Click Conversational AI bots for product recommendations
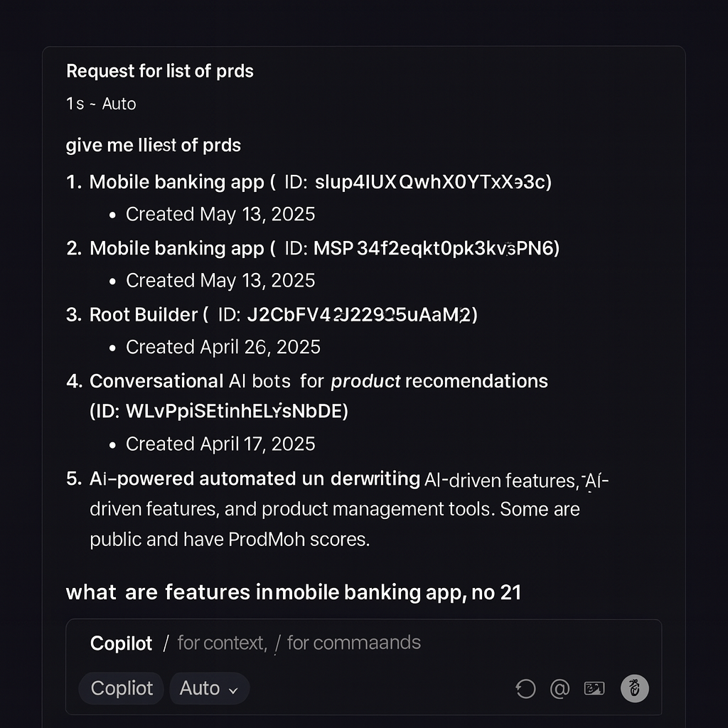The width and height of the screenshot is (728, 728). pyautogui.click(x=318, y=381)
